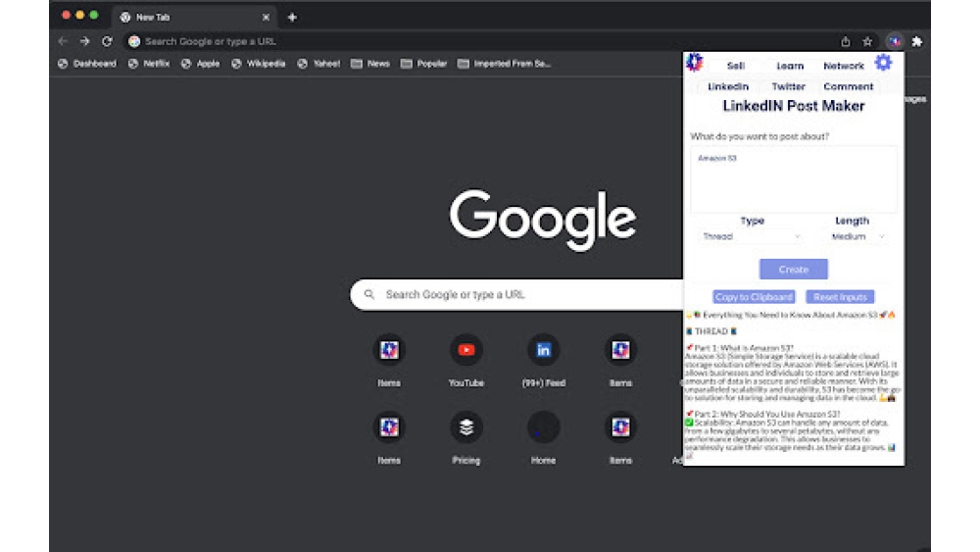Open the Type dropdown set to Thread

pos(752,237)
